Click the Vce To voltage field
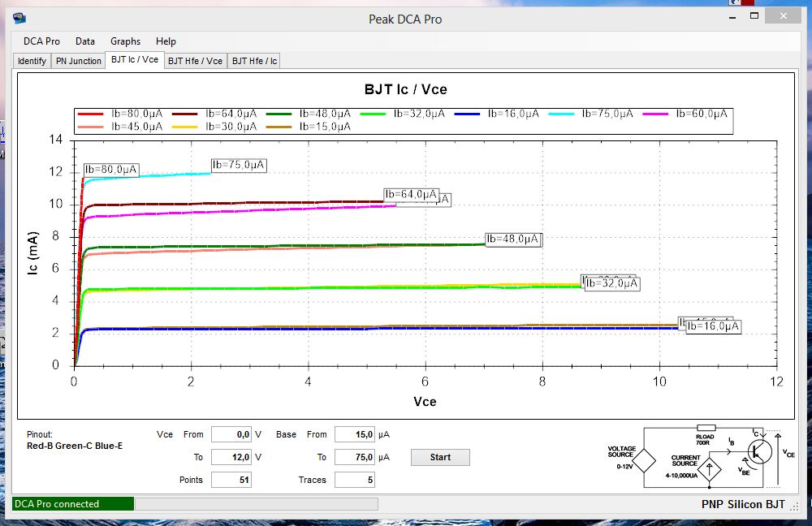Screen dimensions: 812x526 click(x=231, y=457)
